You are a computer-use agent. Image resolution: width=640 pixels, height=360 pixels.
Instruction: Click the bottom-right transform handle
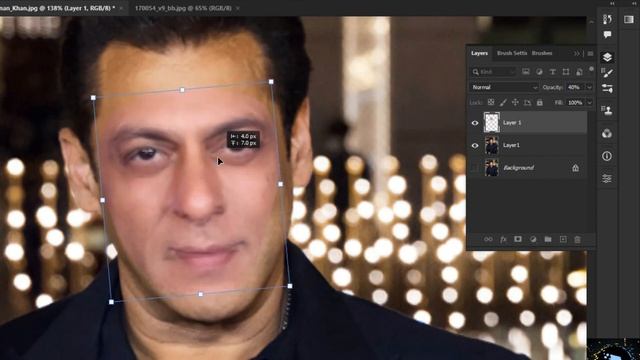coord(289,286)
